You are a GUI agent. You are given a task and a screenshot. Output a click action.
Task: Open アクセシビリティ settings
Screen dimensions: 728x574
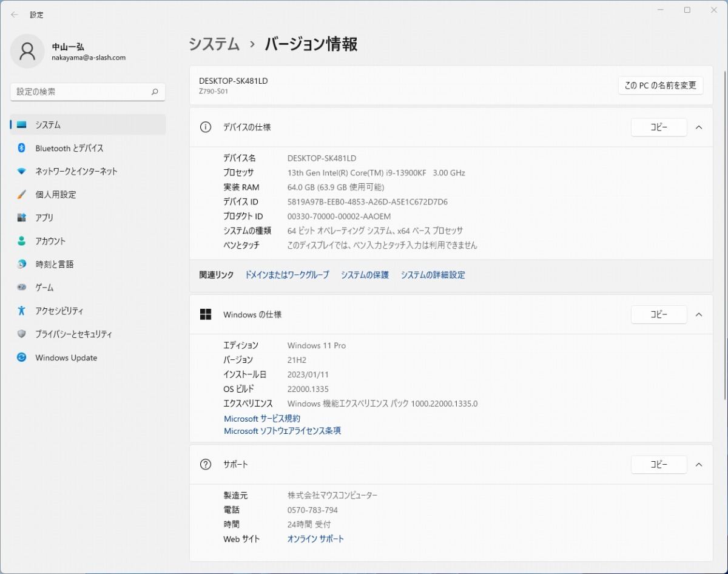[88, 311]
